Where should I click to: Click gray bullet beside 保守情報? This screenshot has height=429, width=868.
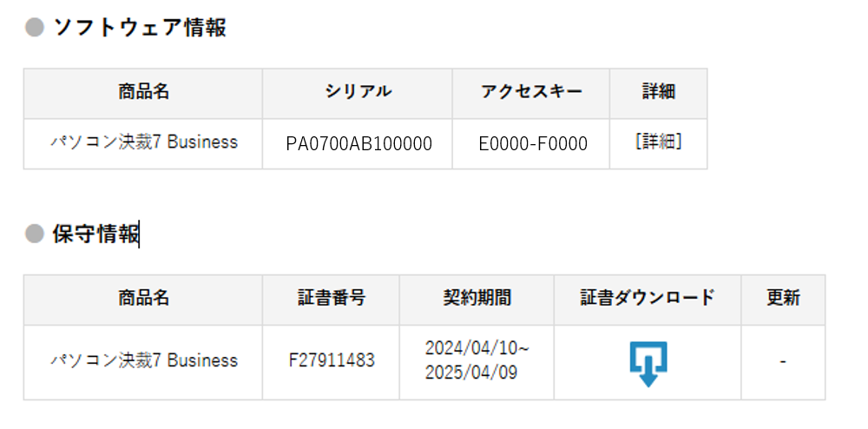point(35,234)
